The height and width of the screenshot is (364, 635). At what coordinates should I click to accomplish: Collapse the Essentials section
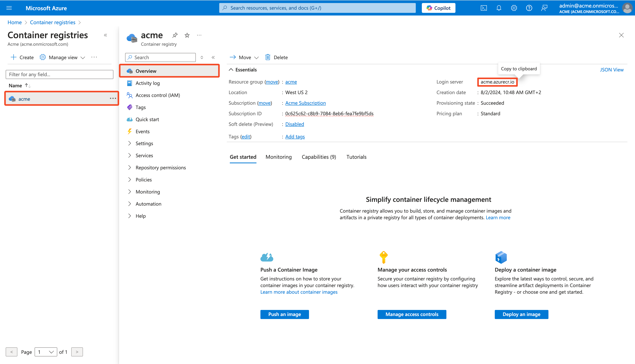[x=243, y=70]
